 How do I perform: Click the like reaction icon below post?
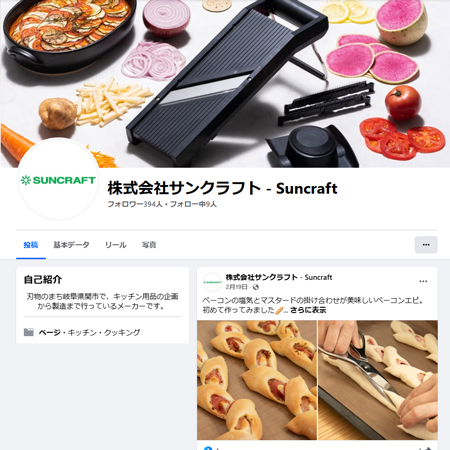click(208, 448)
